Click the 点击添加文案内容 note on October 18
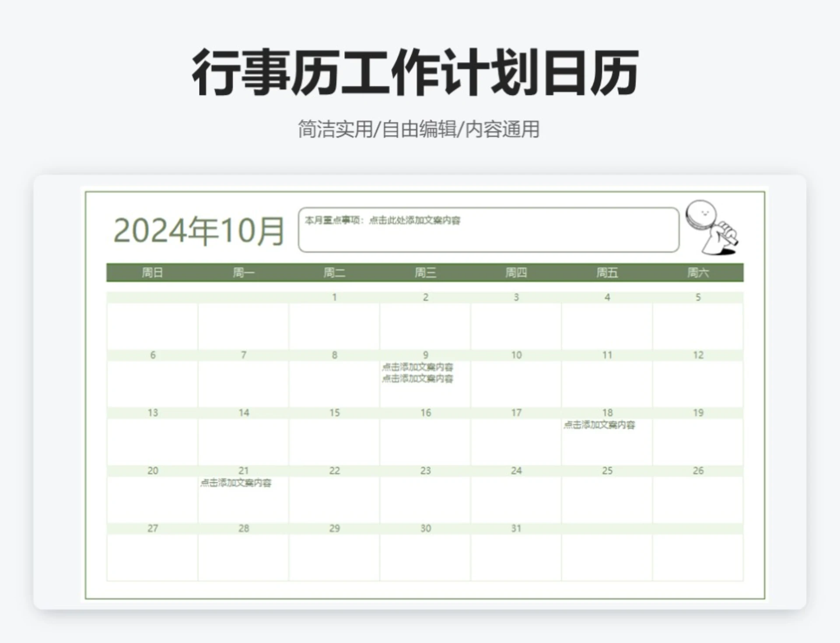Image resolution: width=840 pixels, height=643 pixels. point(600,424)
